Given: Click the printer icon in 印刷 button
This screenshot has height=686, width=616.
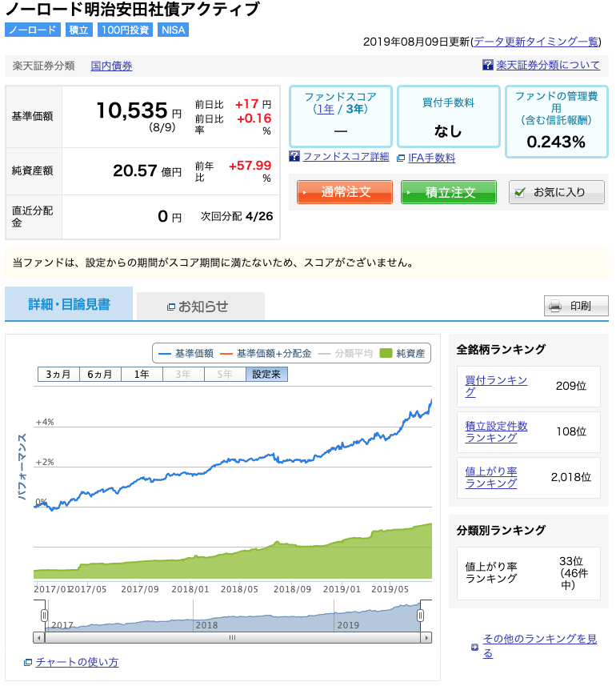Looking at the screenshot, I should (555, 306).
